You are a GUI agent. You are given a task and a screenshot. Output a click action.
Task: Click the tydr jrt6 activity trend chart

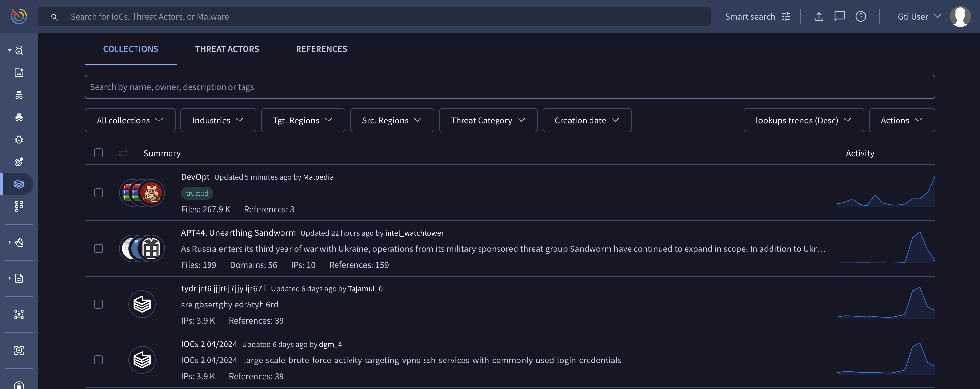coord(886,303)
